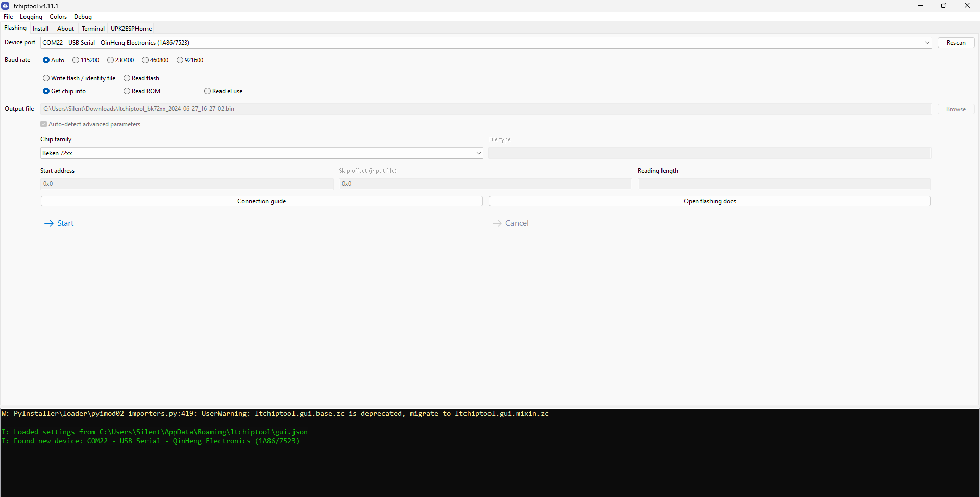Click the Reading length field
980x497 pixels.
click(784, 184)
